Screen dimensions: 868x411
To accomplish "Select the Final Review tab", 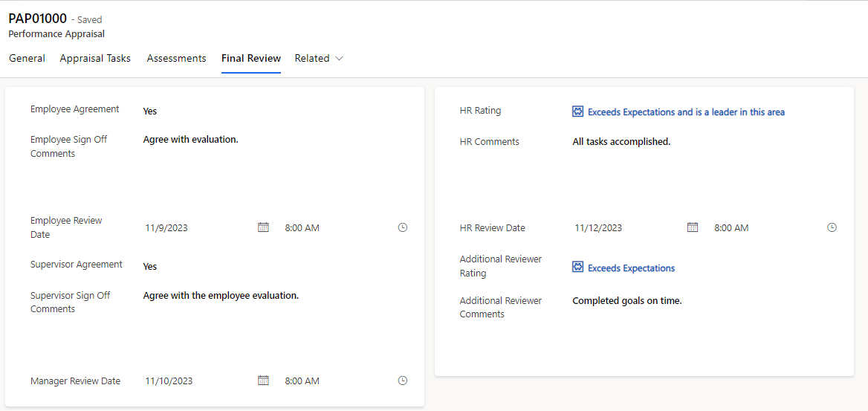I will coord(251,58).
